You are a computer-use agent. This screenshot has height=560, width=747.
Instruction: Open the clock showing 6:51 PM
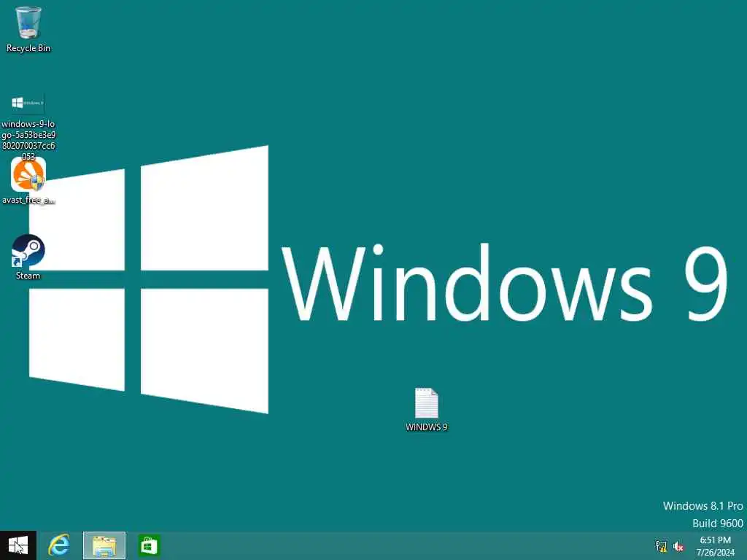click(715, 540)
